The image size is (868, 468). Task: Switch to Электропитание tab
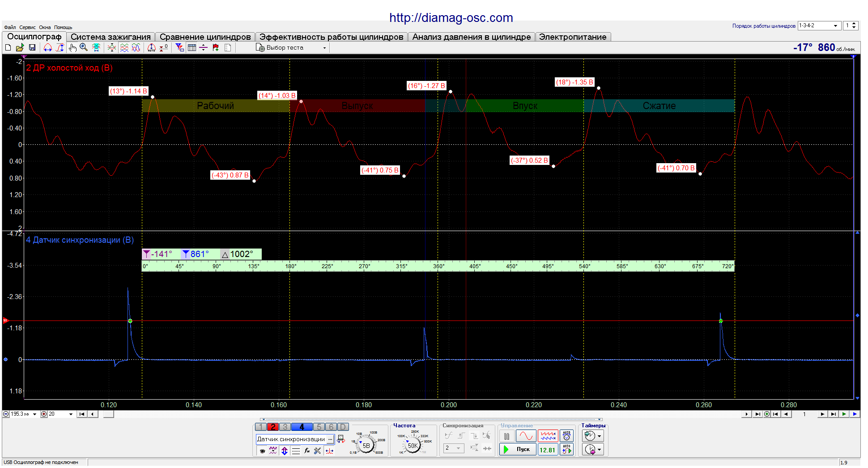(573, 37)
